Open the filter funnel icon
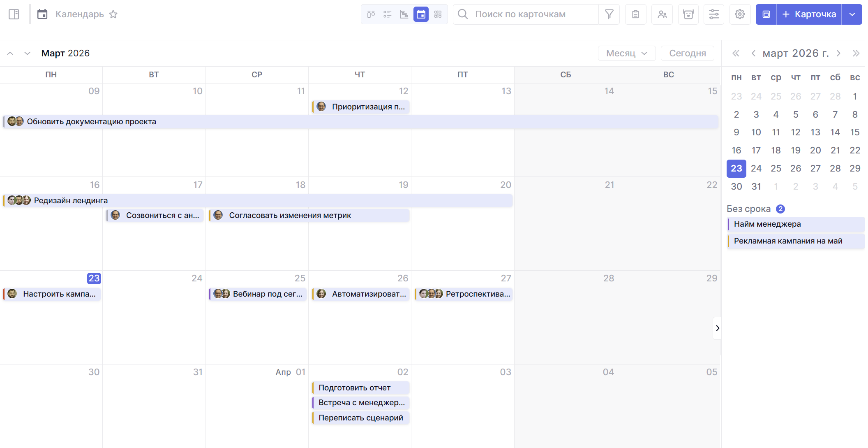 pyautogui.click(x=609, y=14)
